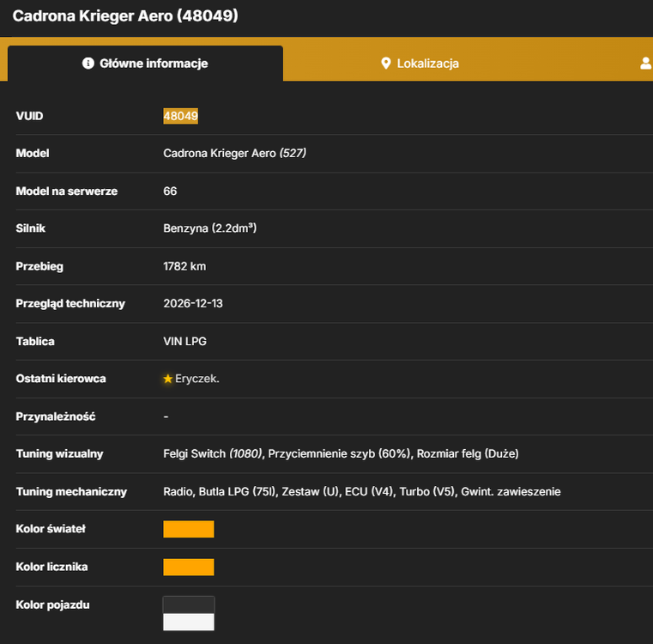Click the dark Kolor pojazdu swatch
This screenshot has width=653, height=644.
tap(189, 605)
